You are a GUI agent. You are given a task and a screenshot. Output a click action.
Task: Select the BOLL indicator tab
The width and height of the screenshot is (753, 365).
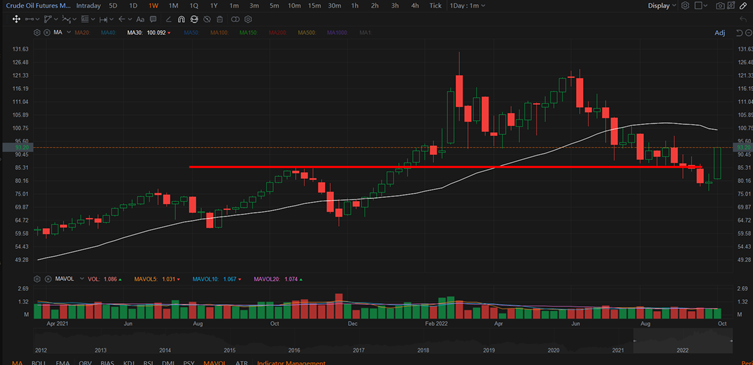tap(38, 363)
